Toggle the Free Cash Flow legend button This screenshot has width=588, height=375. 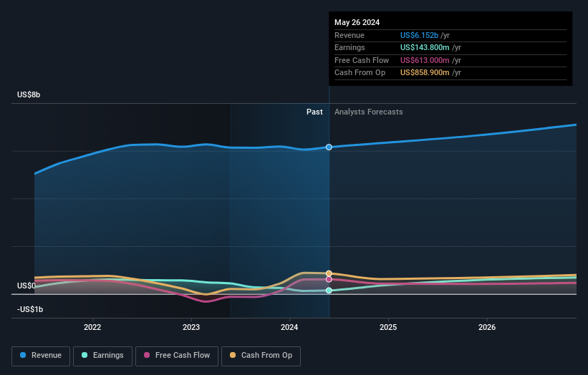pyautogui.click(x=177, y=356)
